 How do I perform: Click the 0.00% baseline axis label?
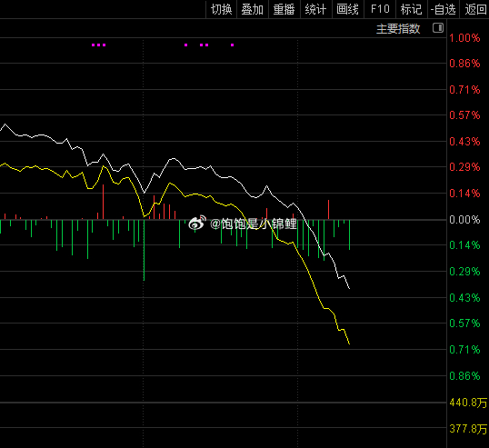point(464,220)
